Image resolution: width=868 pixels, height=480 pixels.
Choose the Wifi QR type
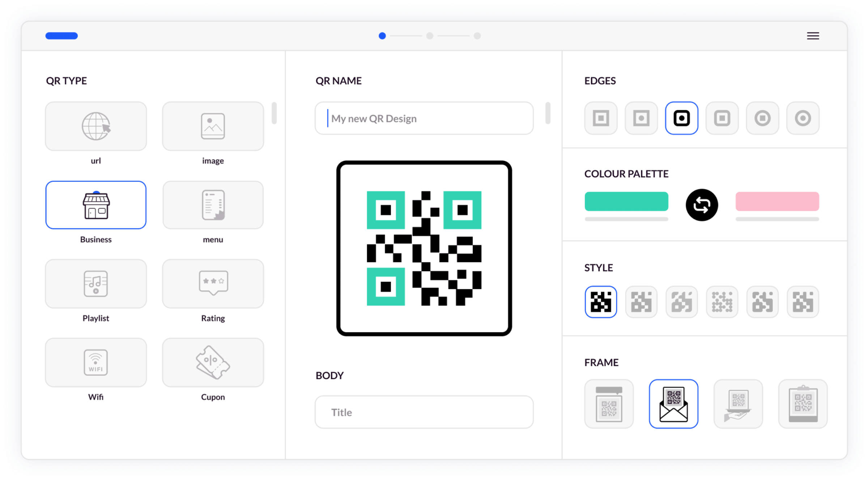96,362
